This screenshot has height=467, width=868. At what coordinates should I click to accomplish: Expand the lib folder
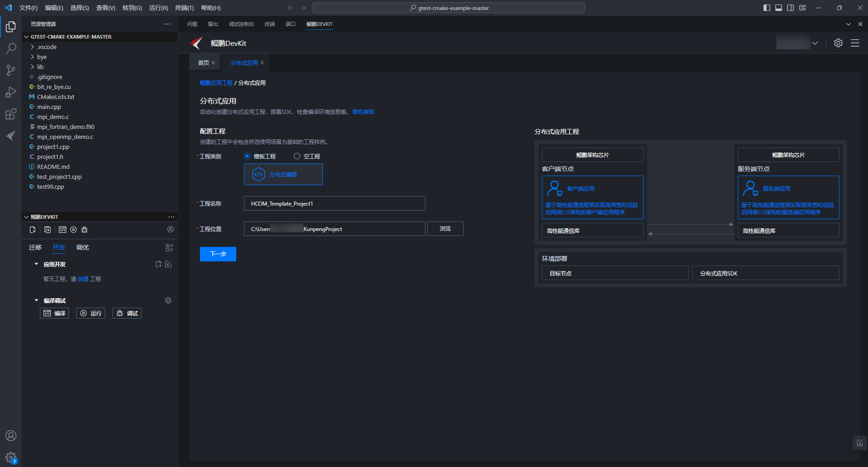[x=32, y=67]
